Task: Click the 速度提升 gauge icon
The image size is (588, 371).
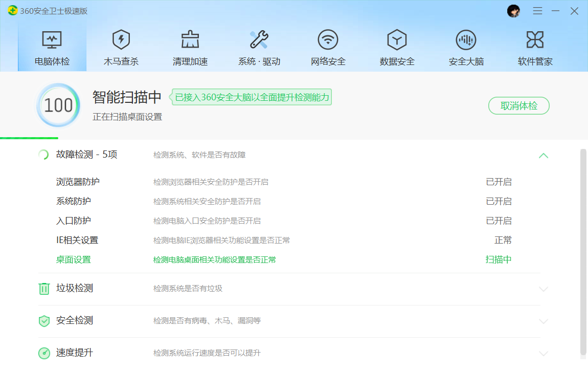Action: pos(44,353)
